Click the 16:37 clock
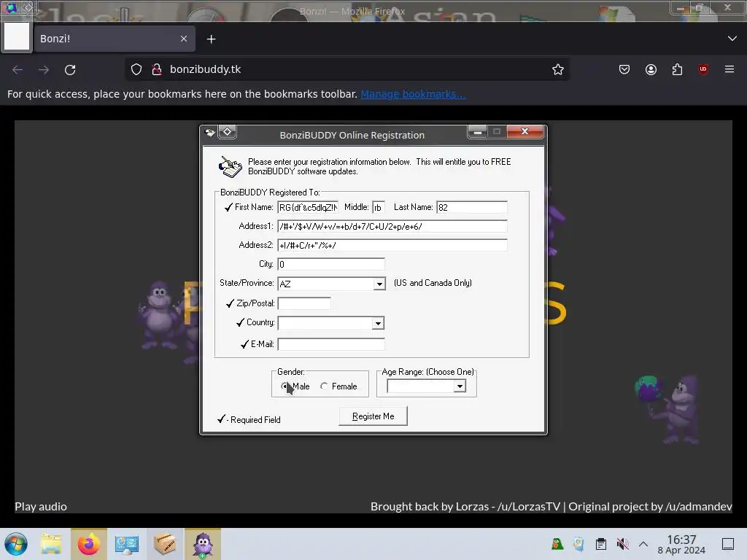This screenshot has height=560, width=747. 681,540
